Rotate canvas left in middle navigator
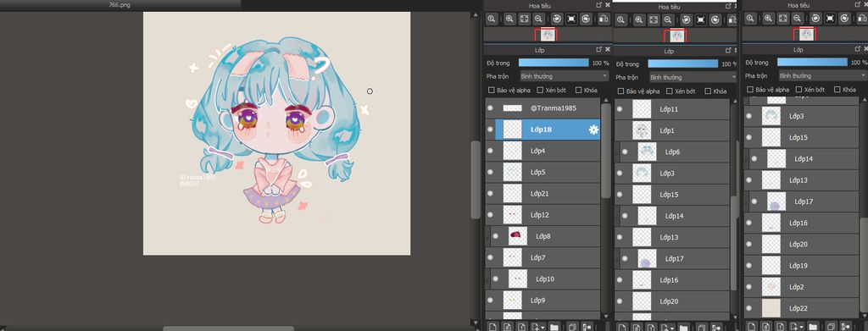Image resolution: width=868 pixels, height=331 pixels. (686, 19)
